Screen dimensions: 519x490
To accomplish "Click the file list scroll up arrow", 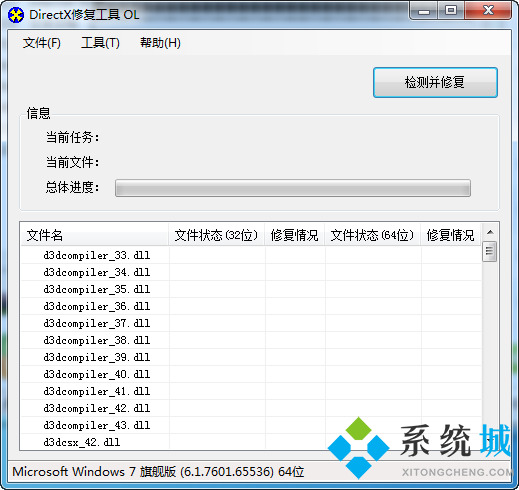I will pos(490,232).
